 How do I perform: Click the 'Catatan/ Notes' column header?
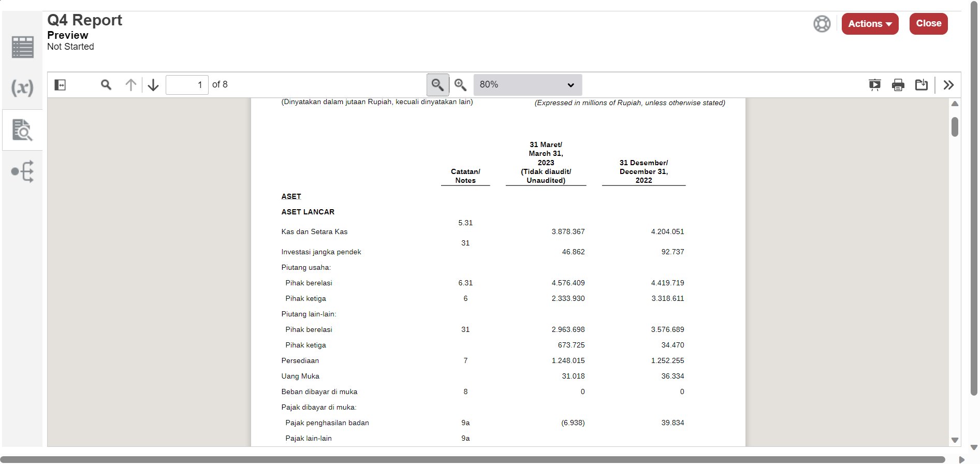(465, 176)
